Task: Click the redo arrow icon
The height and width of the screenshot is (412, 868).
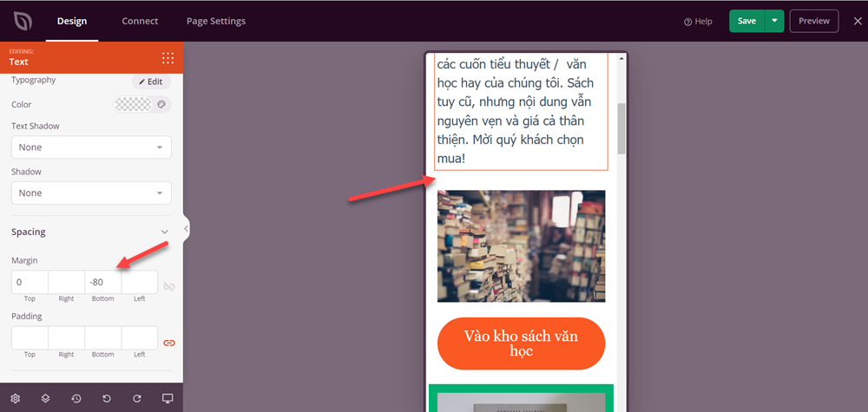Action: coord(137,398)
